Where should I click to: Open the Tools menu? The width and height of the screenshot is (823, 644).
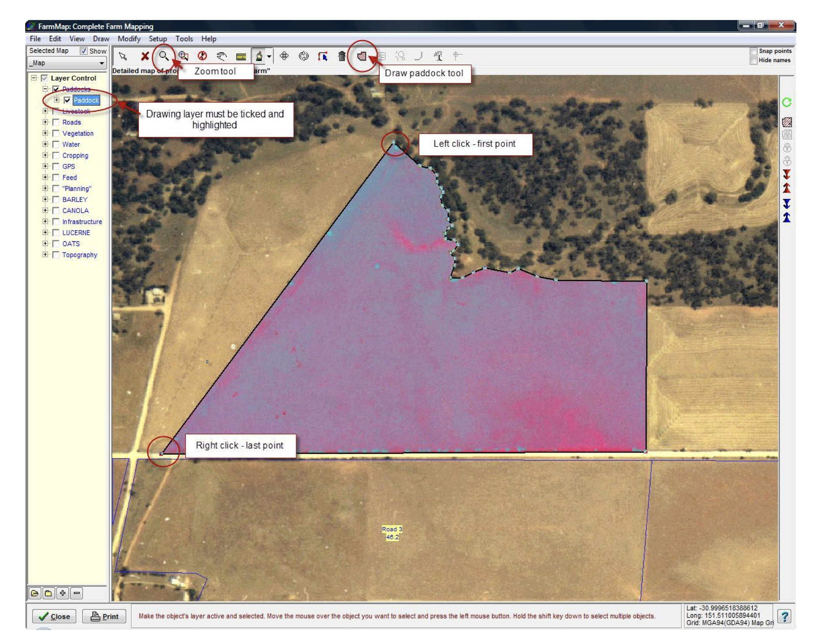[x=184, y=39]
